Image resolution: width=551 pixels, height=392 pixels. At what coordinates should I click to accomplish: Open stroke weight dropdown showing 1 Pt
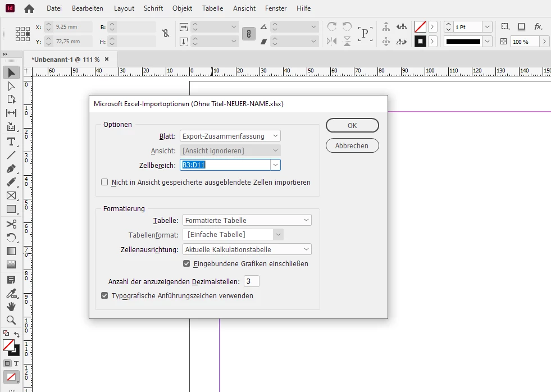pyautogui.click(x=487, y=27)
